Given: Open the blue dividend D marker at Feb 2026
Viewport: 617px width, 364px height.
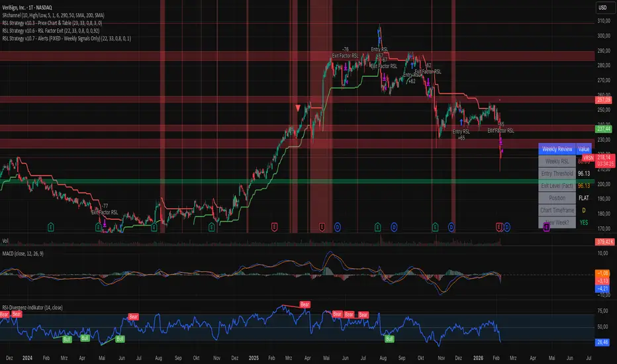Looking at the screenshot, I should click(507, 227).
